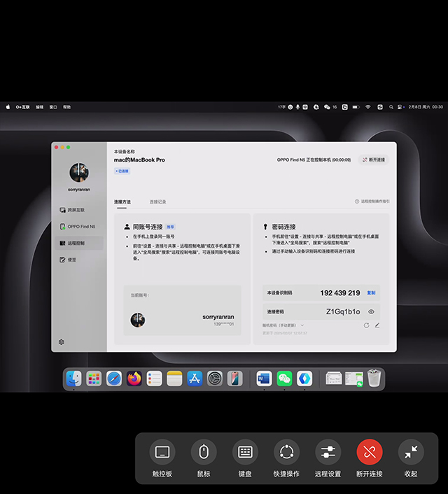The image size is (448, 494).
Task: Open 跨屏互联 in sidebar
Action: 79,210
